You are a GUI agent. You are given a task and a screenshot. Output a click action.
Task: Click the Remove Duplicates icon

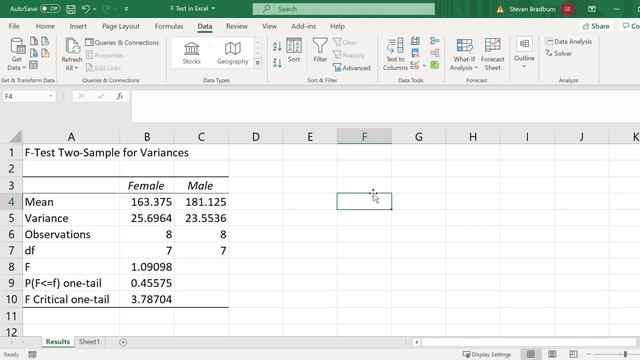click(415, 53)
